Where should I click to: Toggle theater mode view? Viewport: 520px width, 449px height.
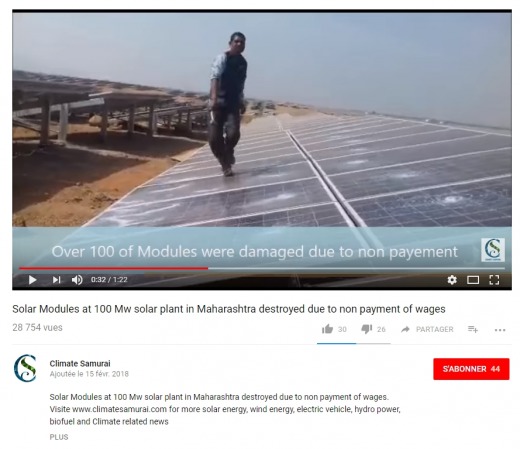[473, 280]
